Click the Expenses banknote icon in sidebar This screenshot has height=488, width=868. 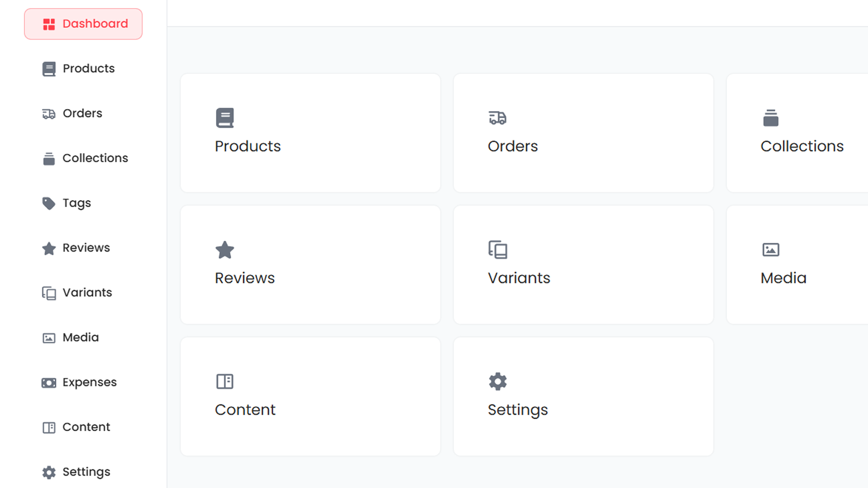pyautogui.click(x=49, y=382)
